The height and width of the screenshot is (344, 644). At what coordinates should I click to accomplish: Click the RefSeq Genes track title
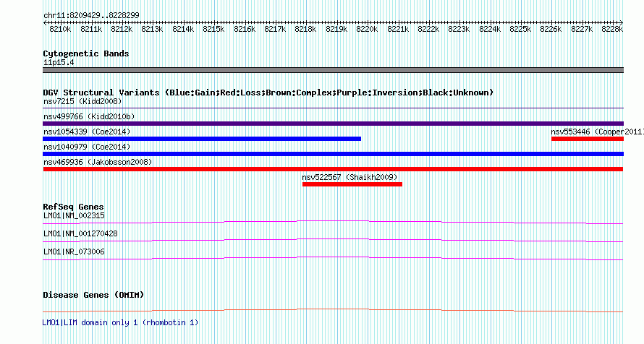[x=73, y=207]
